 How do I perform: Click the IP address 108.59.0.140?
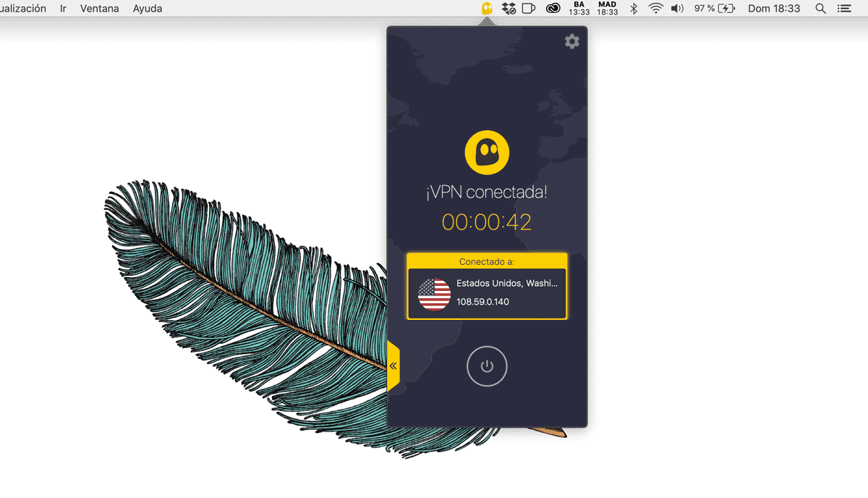[x=482, y=302]
